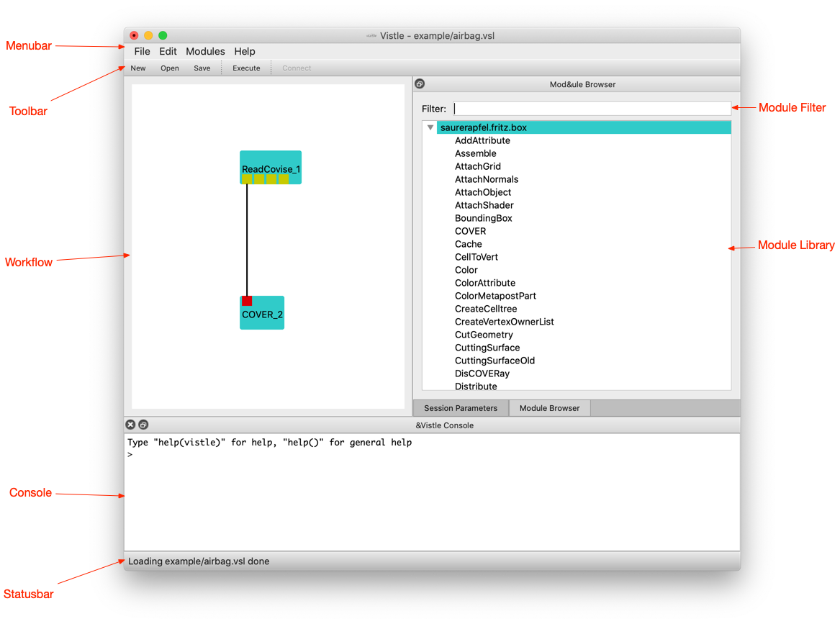Click the New toolbar button

tap(138, 68)
